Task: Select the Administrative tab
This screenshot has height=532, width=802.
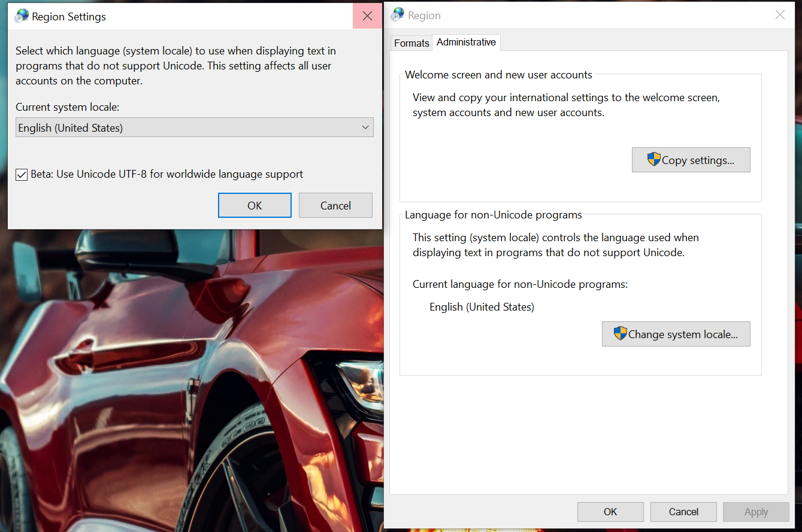Action: click(466, 42)
